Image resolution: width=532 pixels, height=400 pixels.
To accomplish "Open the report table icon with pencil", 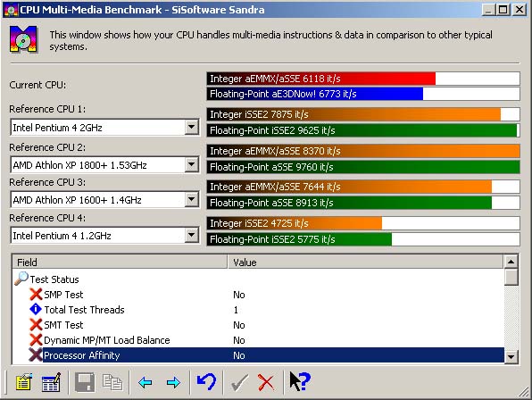I will click(x=51, y=382).
